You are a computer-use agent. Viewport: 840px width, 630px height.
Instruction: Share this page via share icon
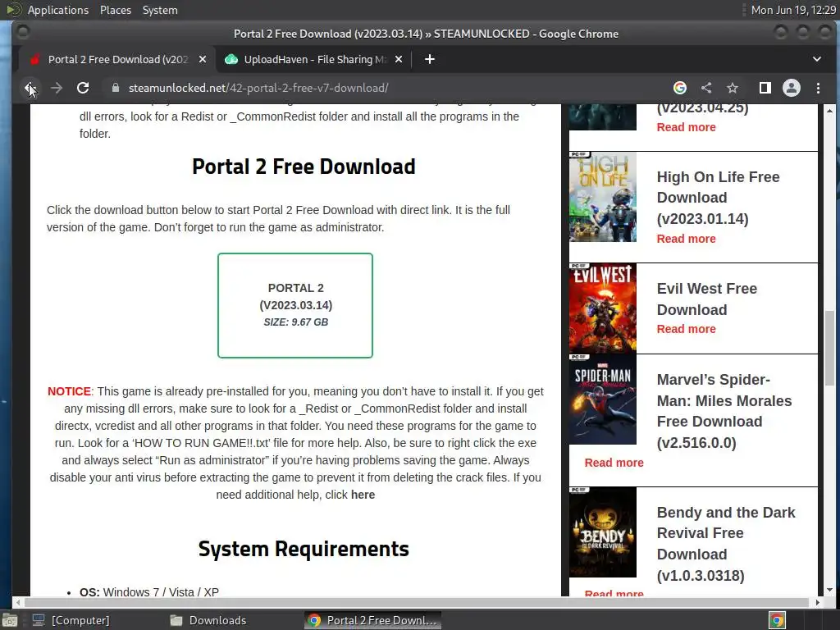point(706,88)
